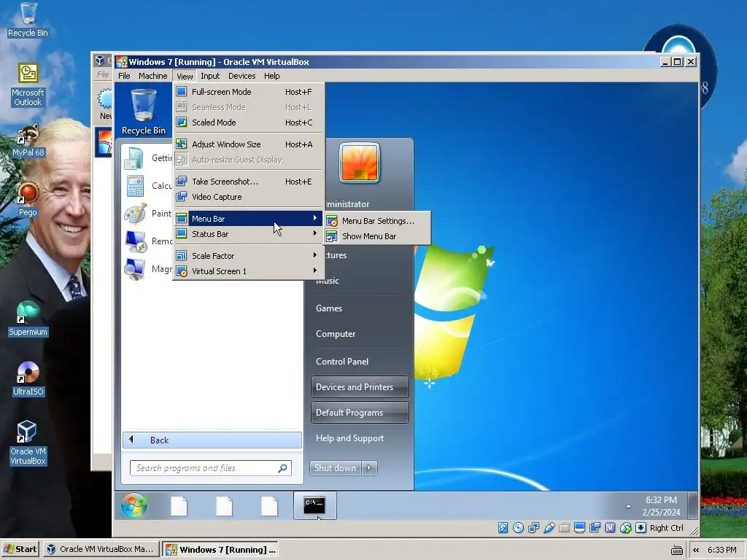This screenshot has height=560, width=747.
Task: Launch Microsoft Outlook from host desktop
Action: click(28, 85)
